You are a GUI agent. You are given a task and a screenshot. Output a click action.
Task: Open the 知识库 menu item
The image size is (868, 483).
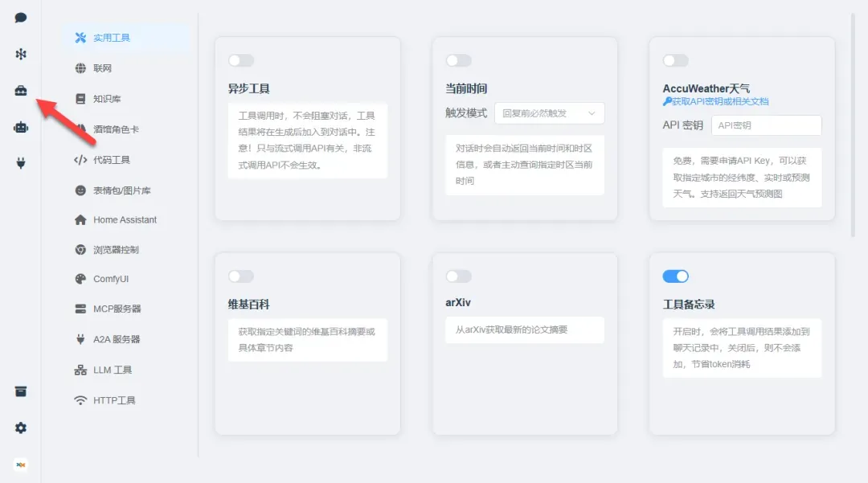pos(126,99)
